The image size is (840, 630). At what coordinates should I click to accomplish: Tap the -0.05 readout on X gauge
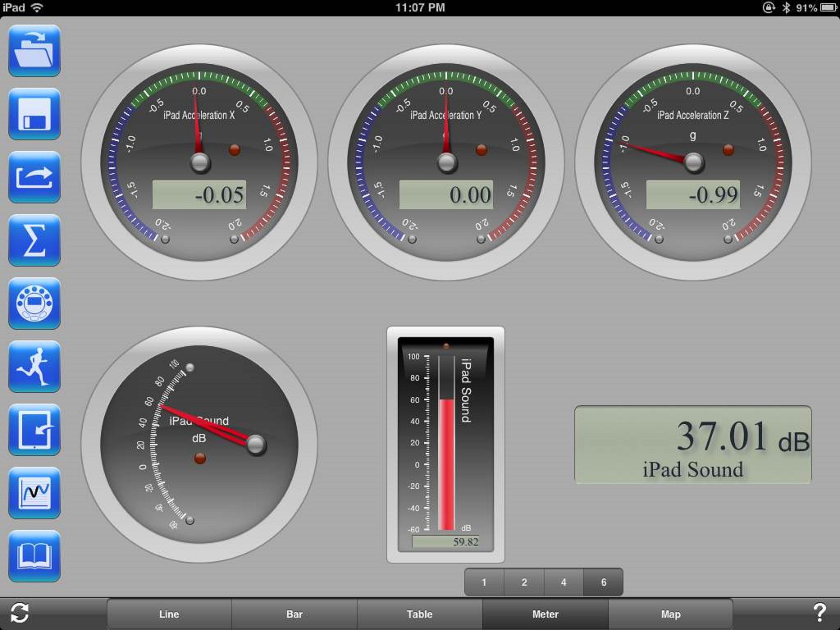(x=199, y=194)
